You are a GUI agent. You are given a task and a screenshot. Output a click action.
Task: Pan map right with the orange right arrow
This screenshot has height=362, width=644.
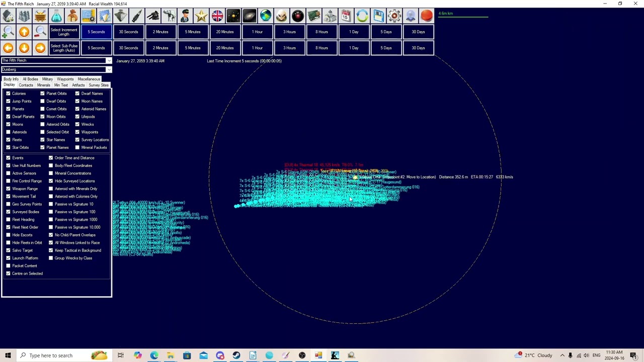click(x=40, y=48)
